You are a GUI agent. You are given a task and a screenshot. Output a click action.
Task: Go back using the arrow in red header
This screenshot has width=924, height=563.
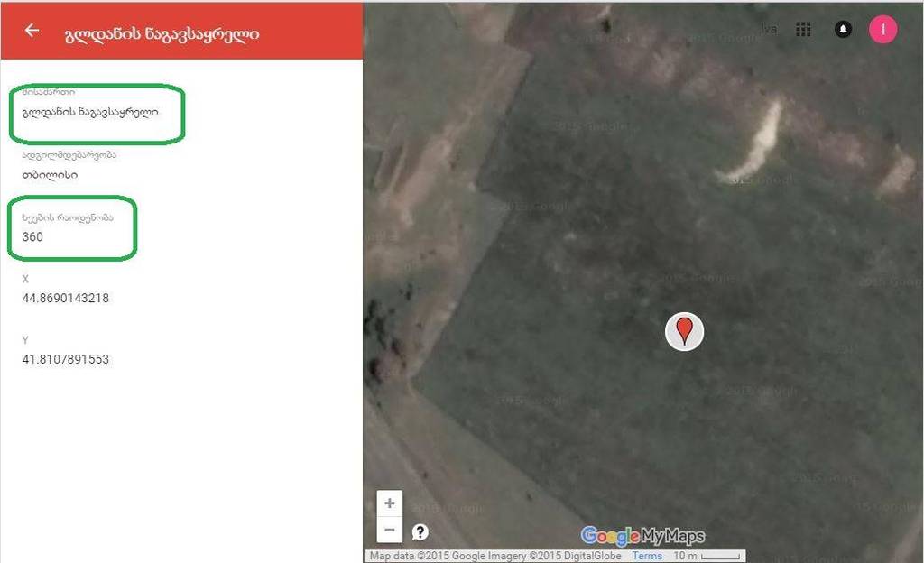[x=32, y=31]
